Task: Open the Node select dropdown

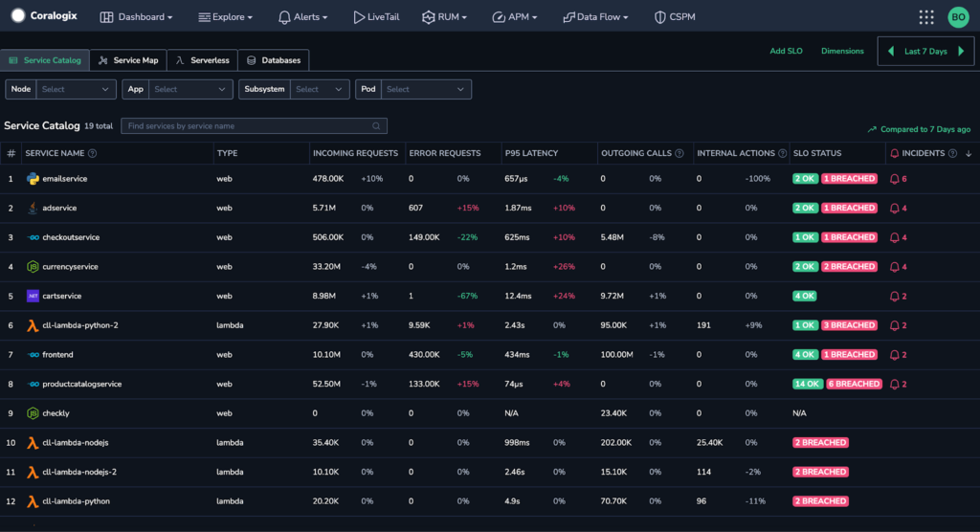Action: [x=77, y=89]
